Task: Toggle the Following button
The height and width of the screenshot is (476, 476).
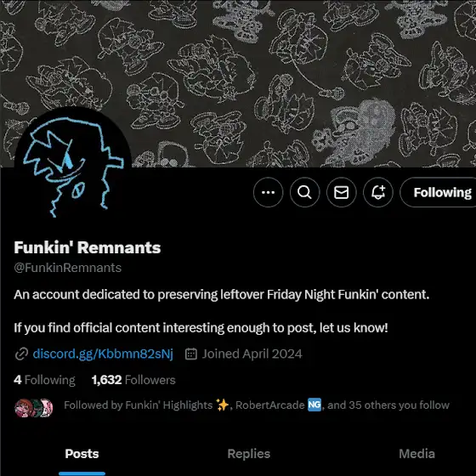Action: coord(438,192)
